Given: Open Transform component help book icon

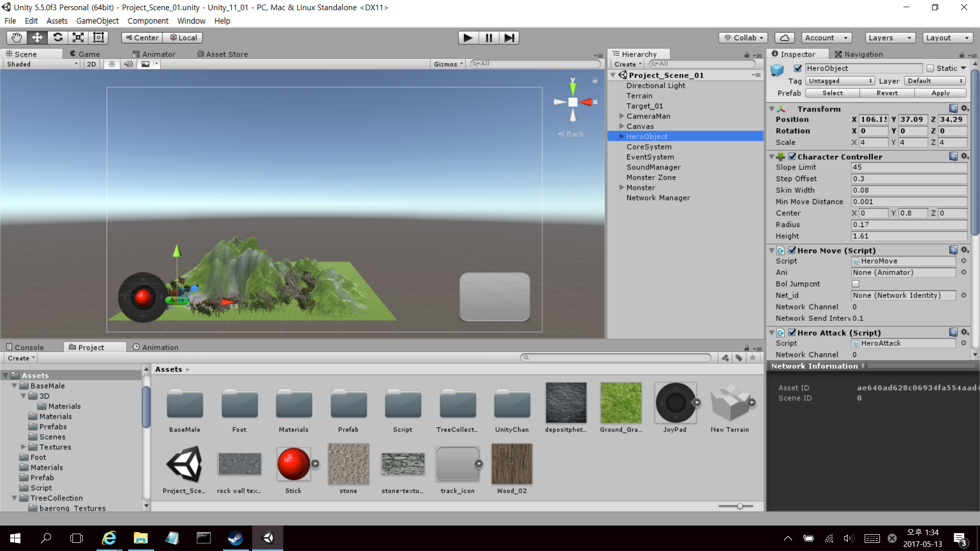Looking at the screenshot, I should (x=953, y=108).
